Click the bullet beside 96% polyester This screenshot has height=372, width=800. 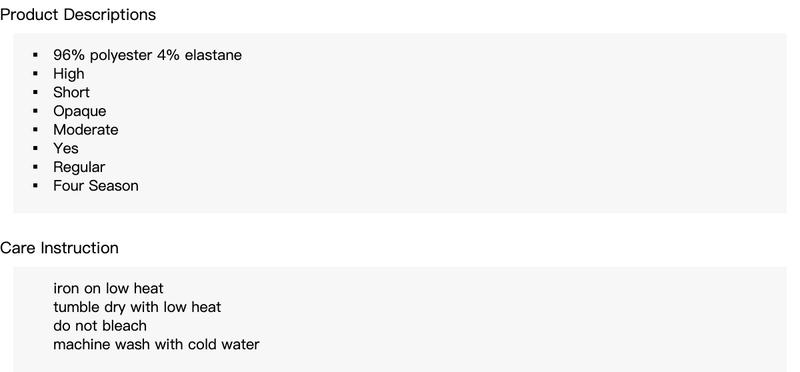point(35,55)
